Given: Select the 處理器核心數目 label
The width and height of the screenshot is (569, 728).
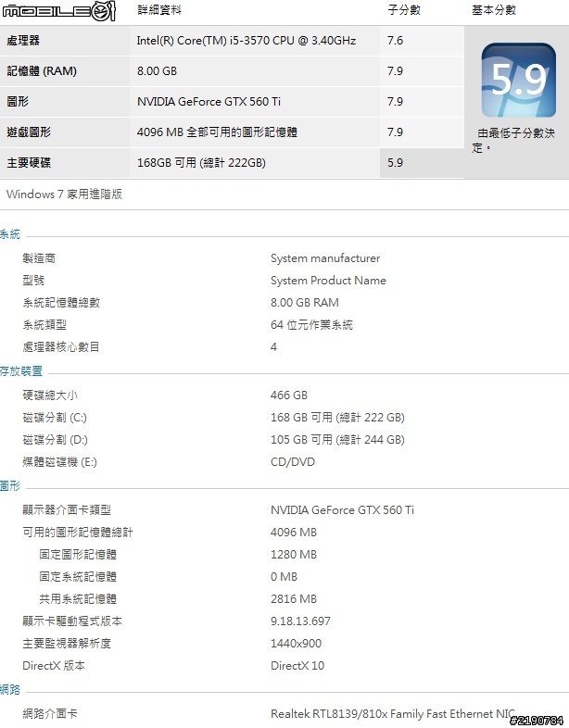Looking at the screenshot, I should click(x=61, y=346).
